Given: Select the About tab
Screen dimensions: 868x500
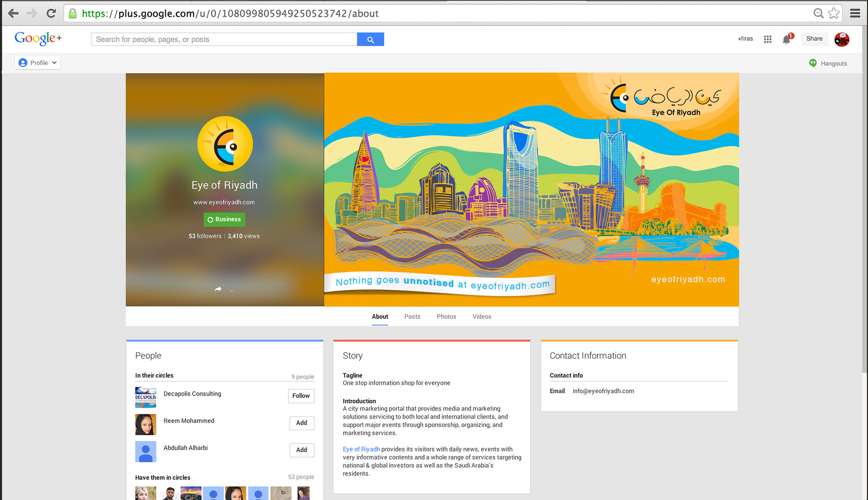Looking at the screenshot, I should [x=380, y=316].
